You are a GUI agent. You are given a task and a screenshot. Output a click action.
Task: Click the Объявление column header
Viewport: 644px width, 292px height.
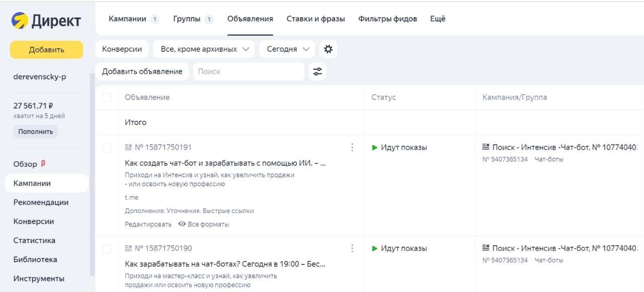147,98
